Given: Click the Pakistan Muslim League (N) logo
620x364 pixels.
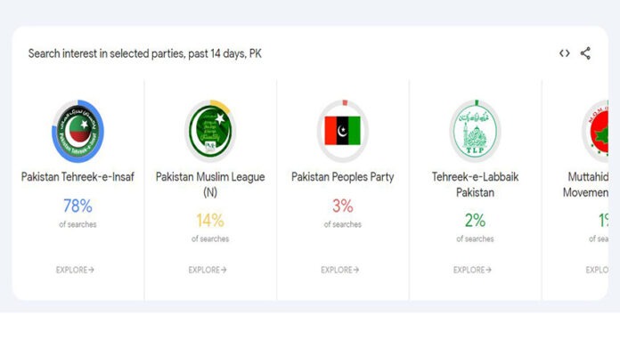Looking at the screenshot, I should pyautogui.click(x=210, y=131).
